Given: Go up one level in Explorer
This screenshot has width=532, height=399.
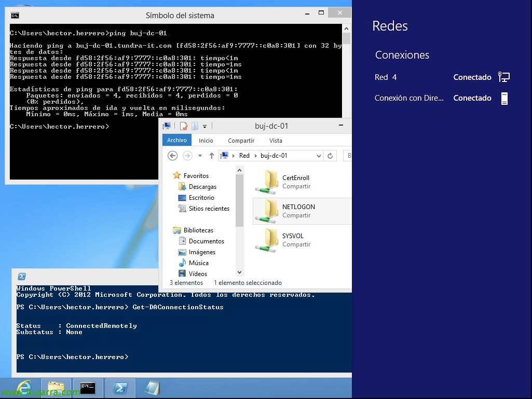Looking at the screenshot, I should click(x=212, y=156).
